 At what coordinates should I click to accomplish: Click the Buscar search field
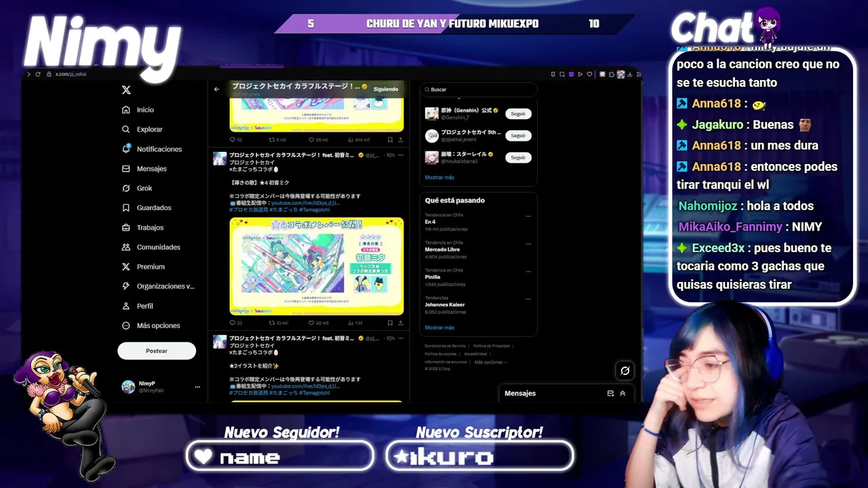(479, 89)
